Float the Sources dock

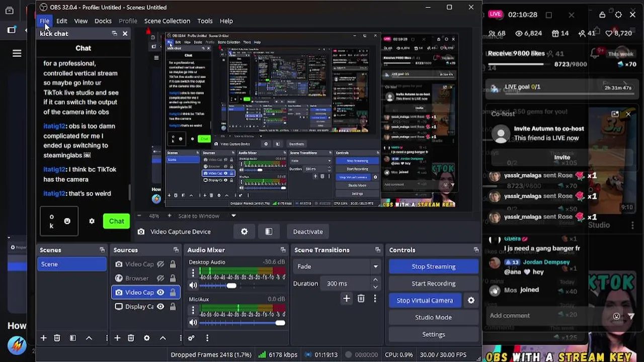tap(176, 250)
